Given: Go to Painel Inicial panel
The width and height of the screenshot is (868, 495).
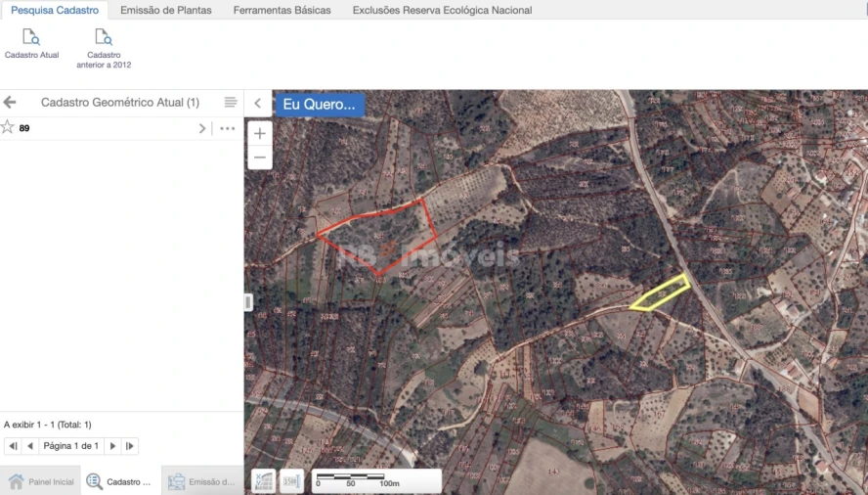Looking at the screenshot, I should [41, 481].
